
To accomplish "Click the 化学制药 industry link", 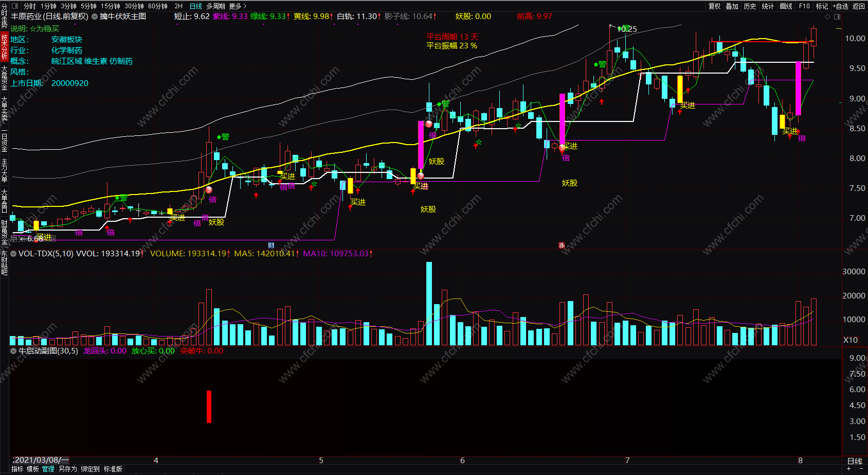I will pos(67,50).
